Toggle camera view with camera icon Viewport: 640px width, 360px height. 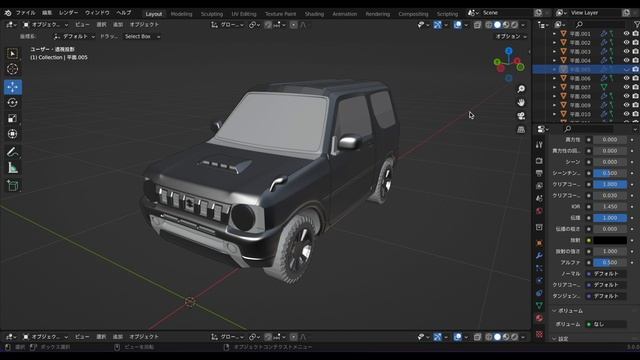[x=521, y=116]
